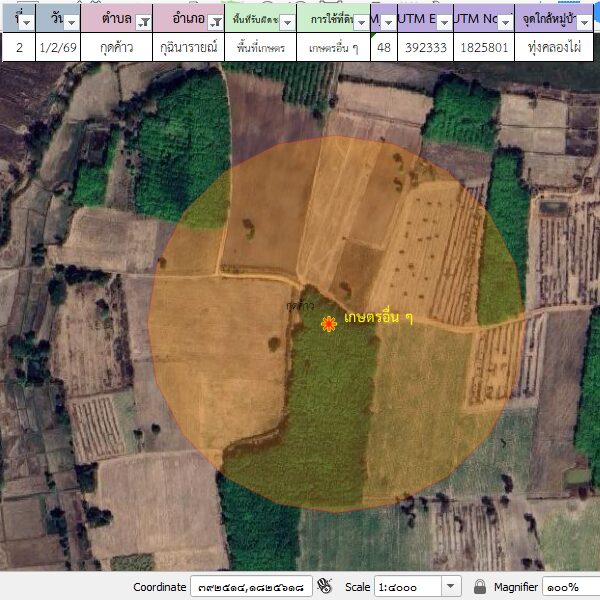Click the yellow เกษตรอื่น ๆ map label

pyautogui.click(x=378, y=318)
